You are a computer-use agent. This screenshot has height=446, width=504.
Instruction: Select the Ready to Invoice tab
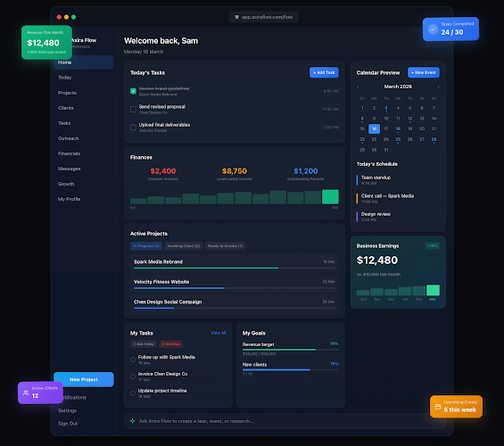pos(226,246)
